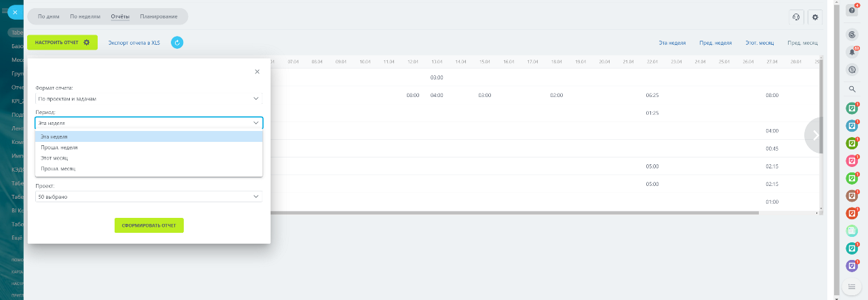Click the '15.04' date column header
The width and height of the screenshot is (868, 300).
coord(484,62)
